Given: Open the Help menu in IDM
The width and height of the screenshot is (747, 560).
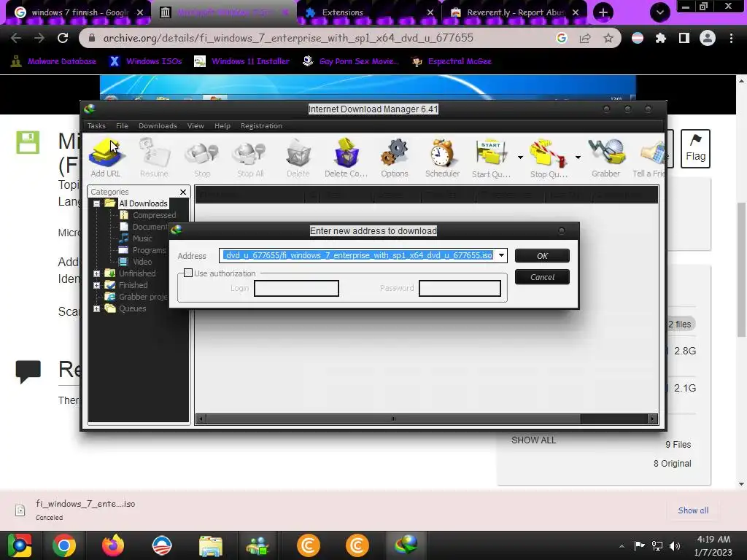Looking at the screenshot, I should pyautogui.click(x=222, y=125).
